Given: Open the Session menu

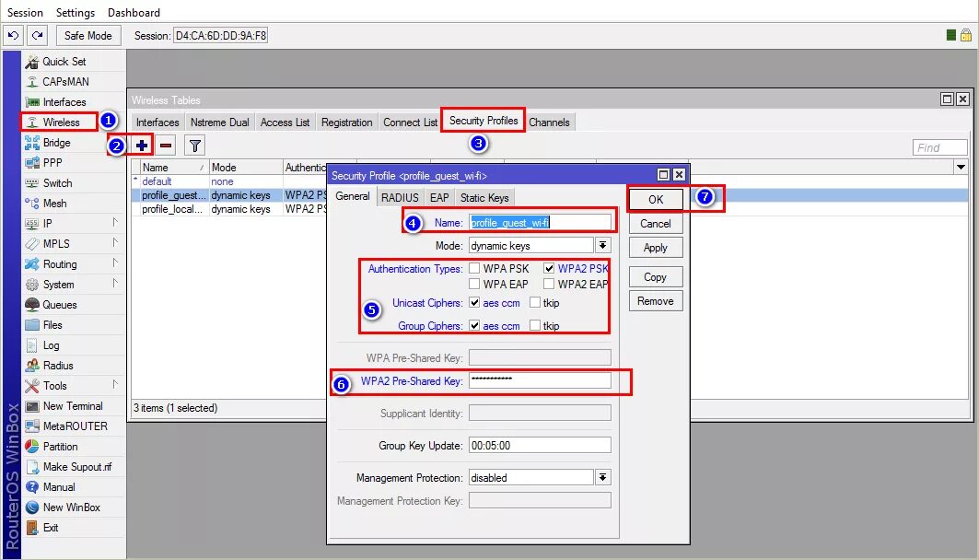Looking at the screenshot, I should point(25,13).
